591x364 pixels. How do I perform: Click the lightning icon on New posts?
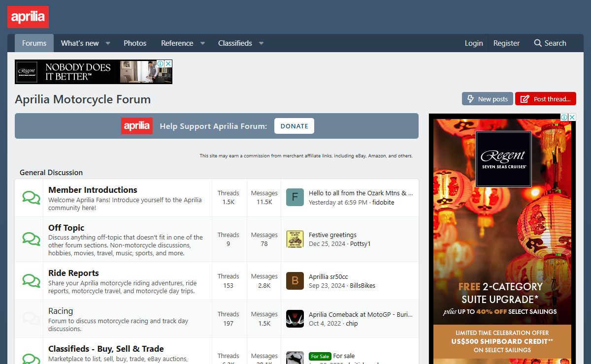coord(471,99)
